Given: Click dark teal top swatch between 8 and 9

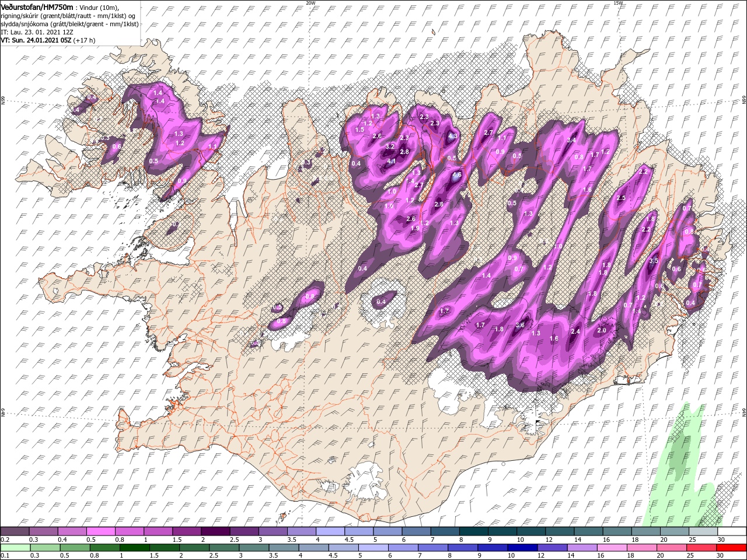Looking at the screenshot, I should tap(473, 531).
